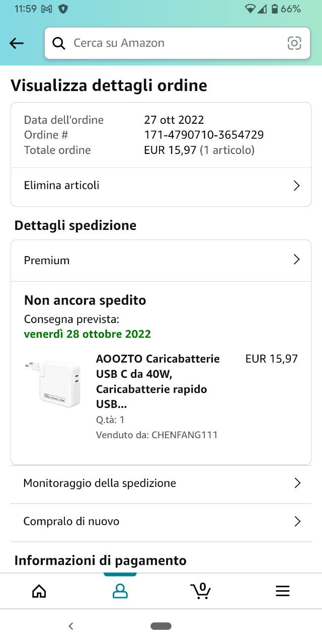Open the account profile icon
322x644 pixels.
120,591
